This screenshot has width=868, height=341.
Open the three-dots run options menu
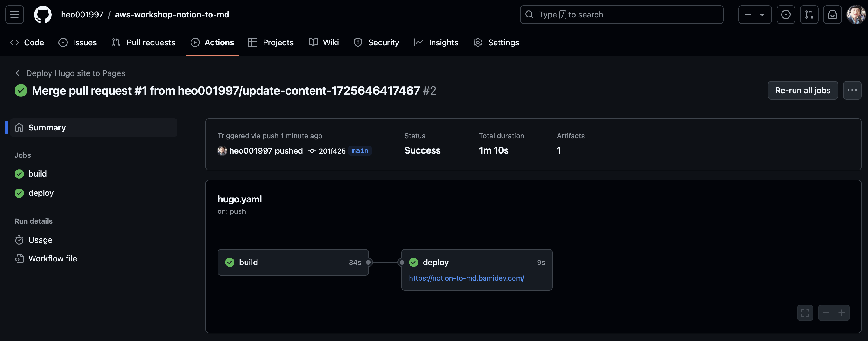tap(852, 90)
